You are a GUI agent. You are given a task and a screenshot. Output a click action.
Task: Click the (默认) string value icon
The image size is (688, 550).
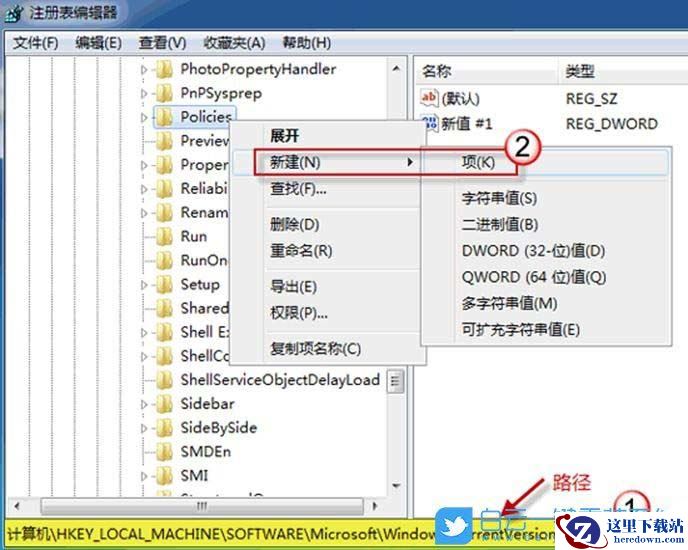click(429, 98)
